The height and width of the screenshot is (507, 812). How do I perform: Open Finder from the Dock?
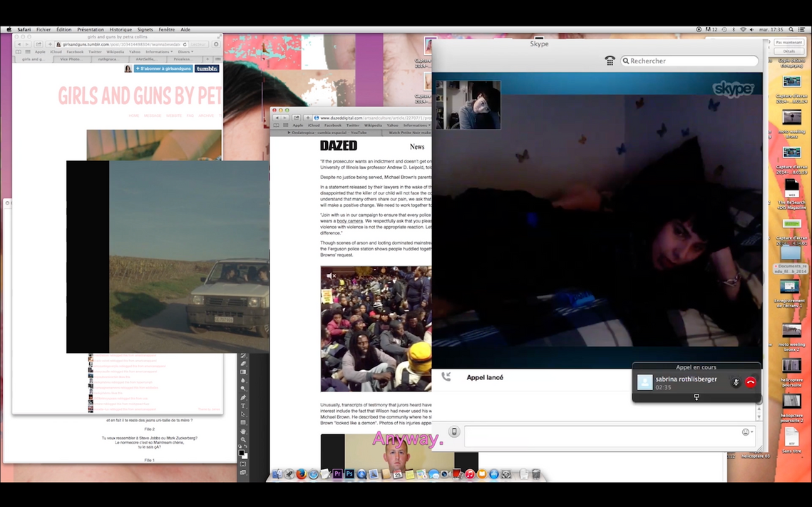tap(277, 474)
